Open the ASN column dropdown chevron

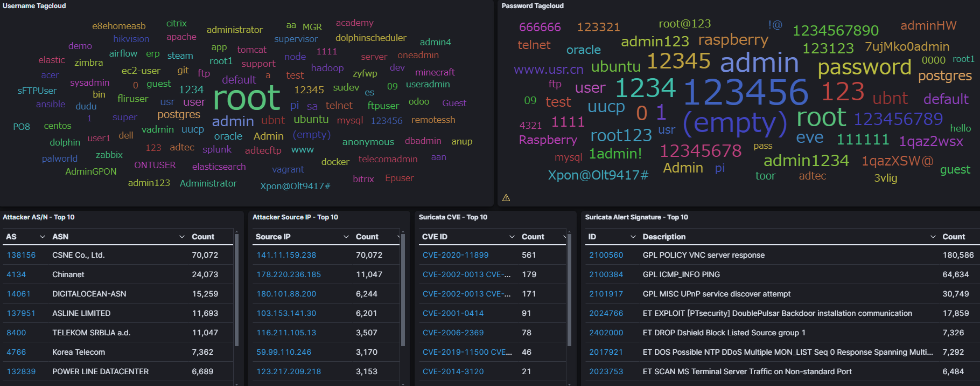tap(182, 237)
